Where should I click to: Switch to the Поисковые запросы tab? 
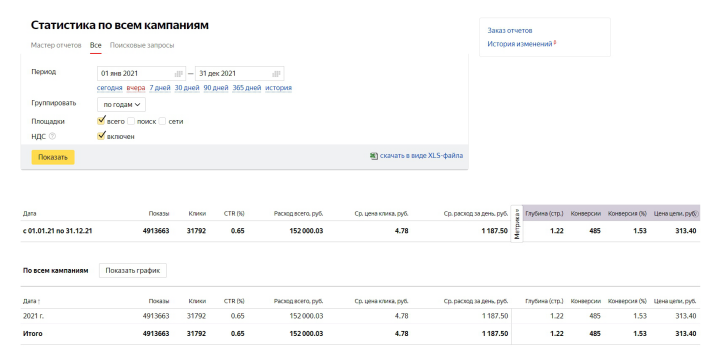pyautogui.click(x=142, y=45)
